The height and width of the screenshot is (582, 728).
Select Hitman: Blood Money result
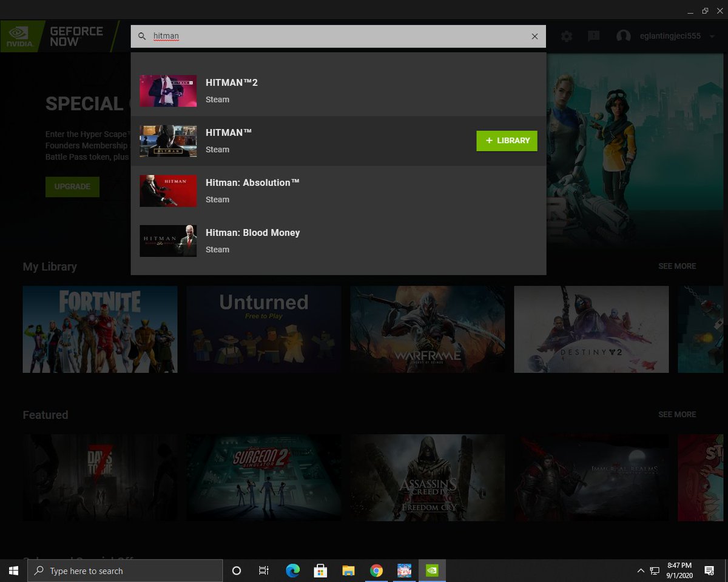339,241
